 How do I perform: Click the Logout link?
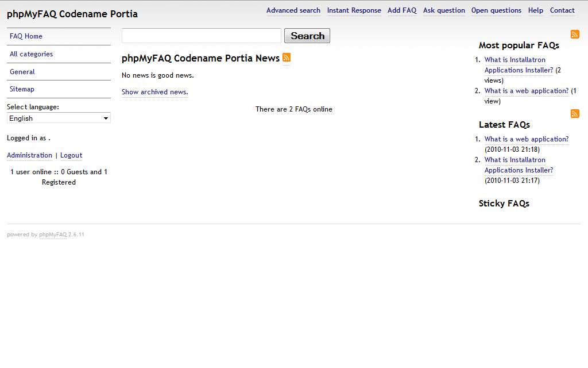point(71,155)
